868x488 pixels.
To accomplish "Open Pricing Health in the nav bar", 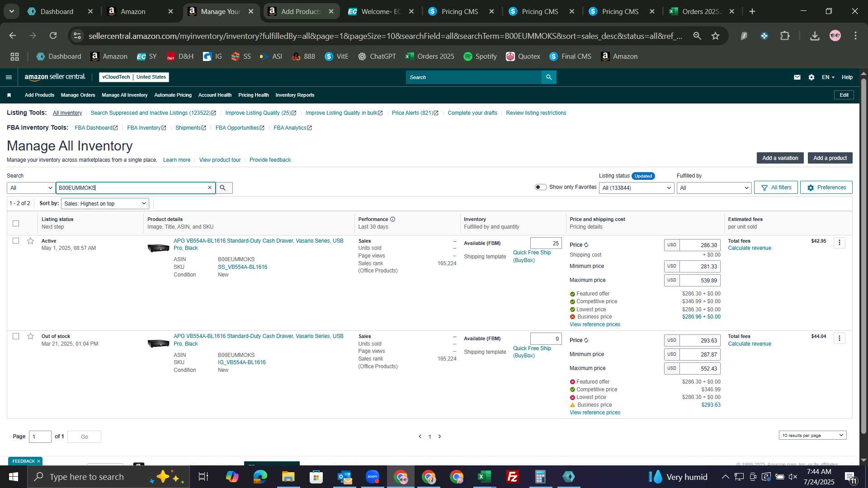I will tap(253, 95).
